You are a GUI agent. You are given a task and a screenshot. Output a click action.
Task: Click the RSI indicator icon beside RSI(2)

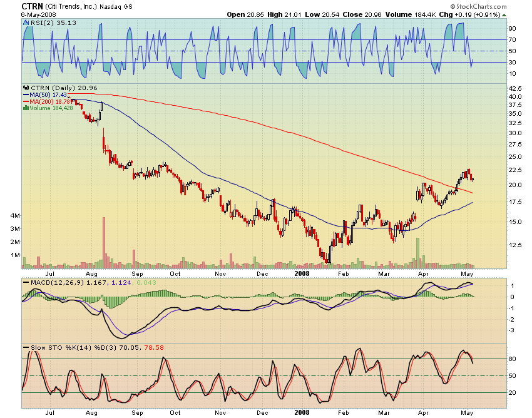[26, 23]
